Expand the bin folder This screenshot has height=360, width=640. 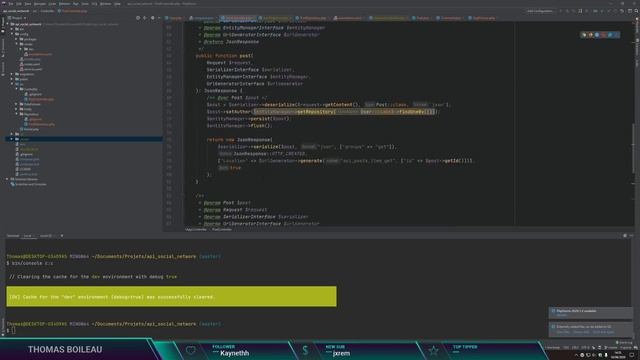point(12,29)
